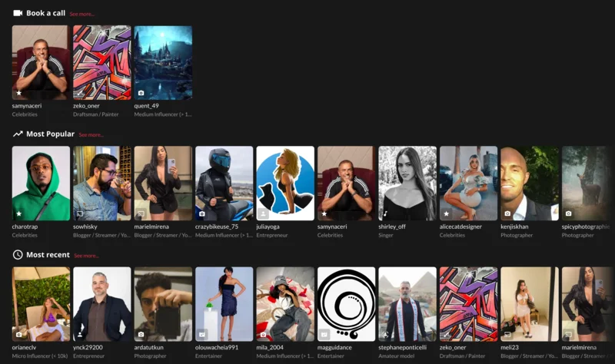The image size is (615, 364).
Task: Click the username text kenjiskhan
Action: [514, 227]
